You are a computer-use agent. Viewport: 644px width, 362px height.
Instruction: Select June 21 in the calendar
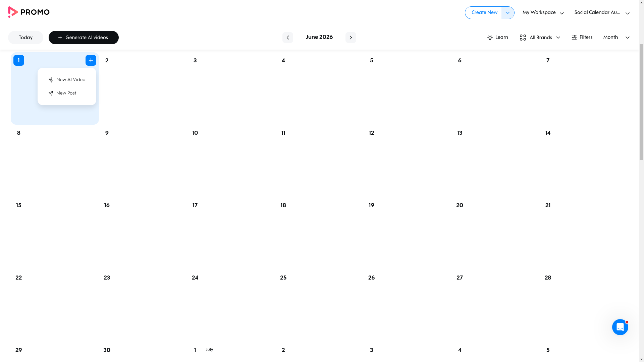tap(548, 205)
